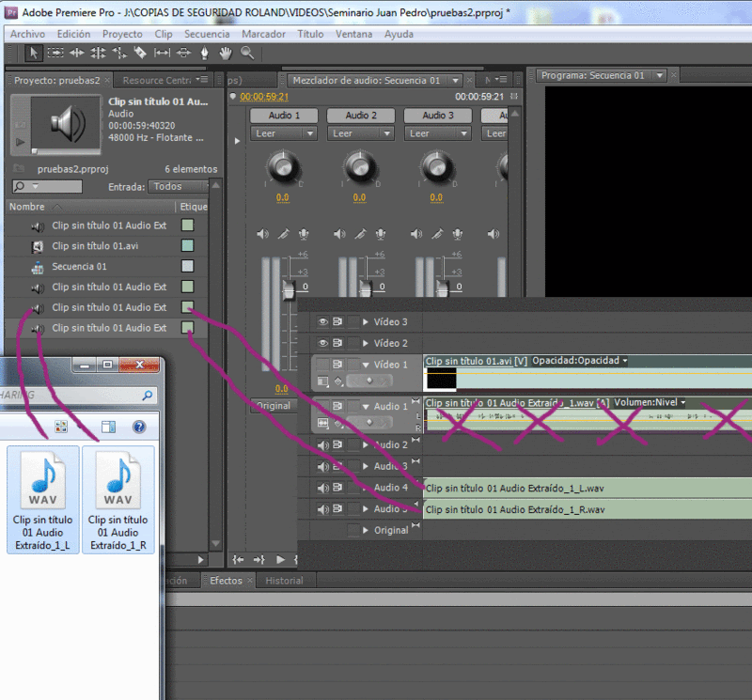
Task: Play the sequence from the audio mixer
Action: click(x=280, y=559)
